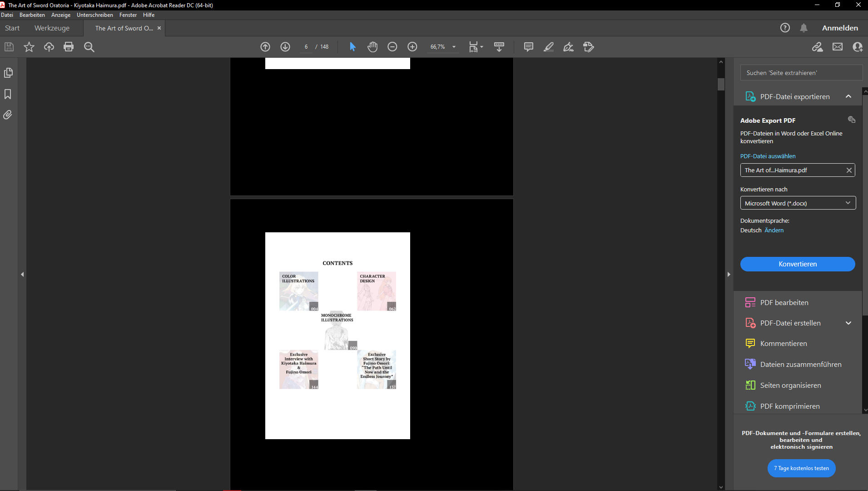Click the Character Design thumbnail on contents page
Image resolution: width=868 pixels, height=491 pixels.
pos(377,291)
